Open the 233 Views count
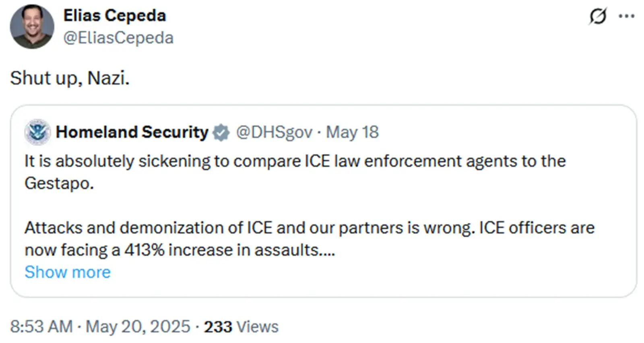This screenshot has height=343, width=644. point(241,326)
